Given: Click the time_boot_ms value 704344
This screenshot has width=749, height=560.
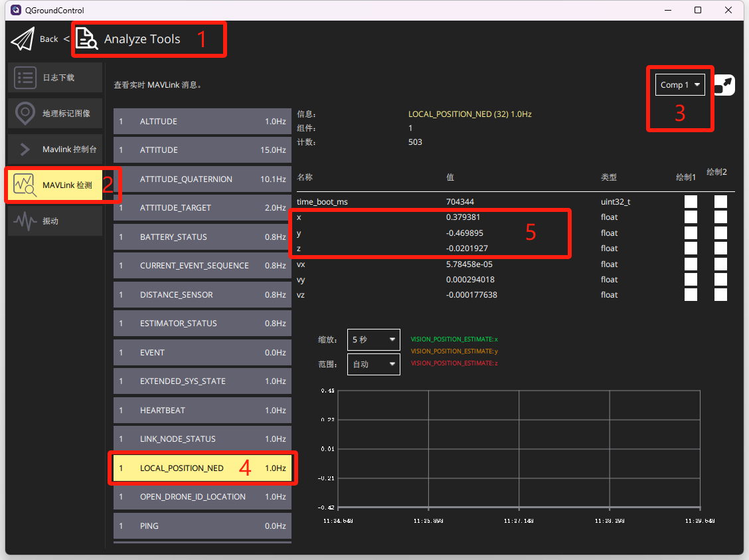Looking at the screenshot, I should tap(460, 202).
